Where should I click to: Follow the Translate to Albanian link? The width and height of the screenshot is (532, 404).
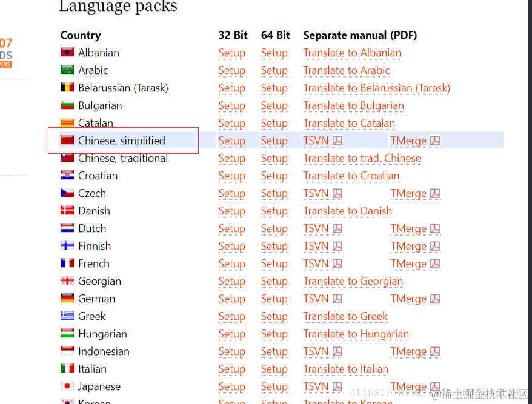tap(352, 53)
